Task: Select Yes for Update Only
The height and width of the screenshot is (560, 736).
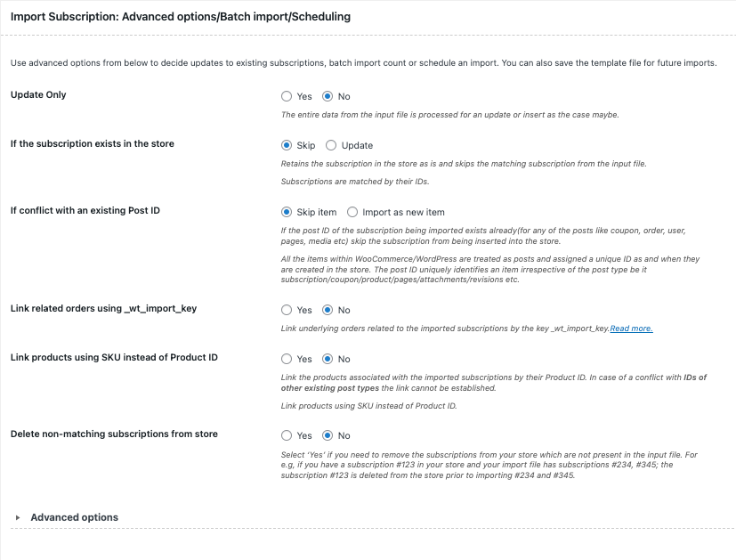Action: point(287,96)
